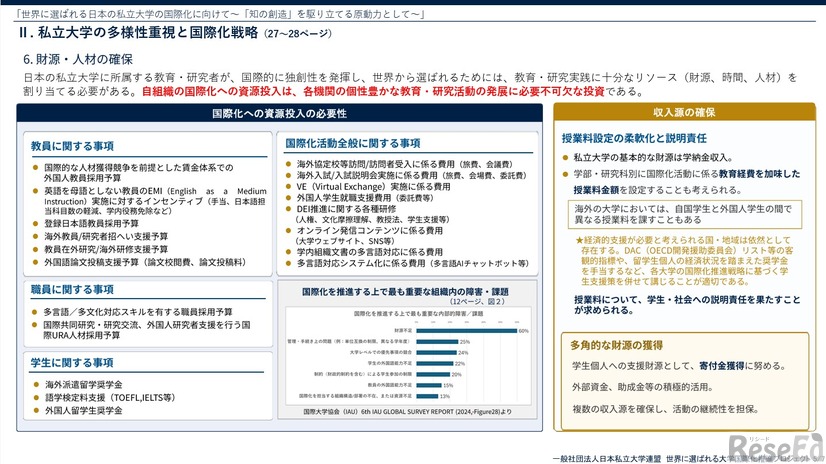Click the line containing '寄付金獲得に努める'
826x464 pixels.
[x=679, y=366]
